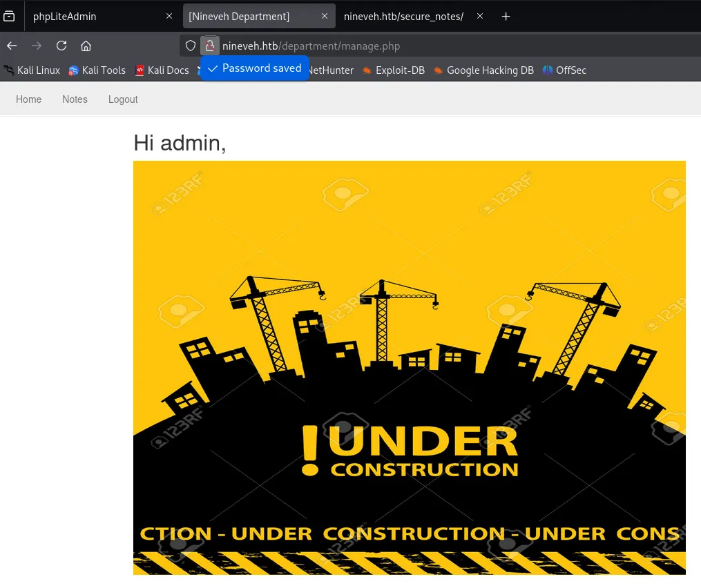Switch to nineveh.htb/secure_notes/ tab
The height and width of the screenshot is (588, 701).
[x=403, y=17]
